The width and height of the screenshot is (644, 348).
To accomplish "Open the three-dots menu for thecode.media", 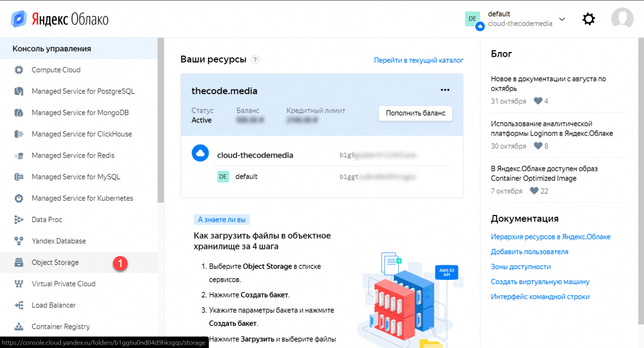I will tap(445, 90).
